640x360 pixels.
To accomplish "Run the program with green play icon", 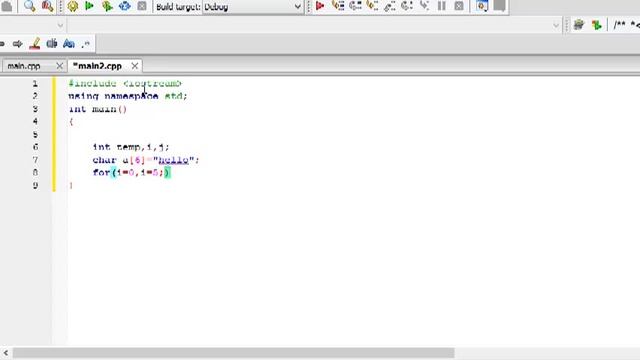I will click(x=89, y=6).
